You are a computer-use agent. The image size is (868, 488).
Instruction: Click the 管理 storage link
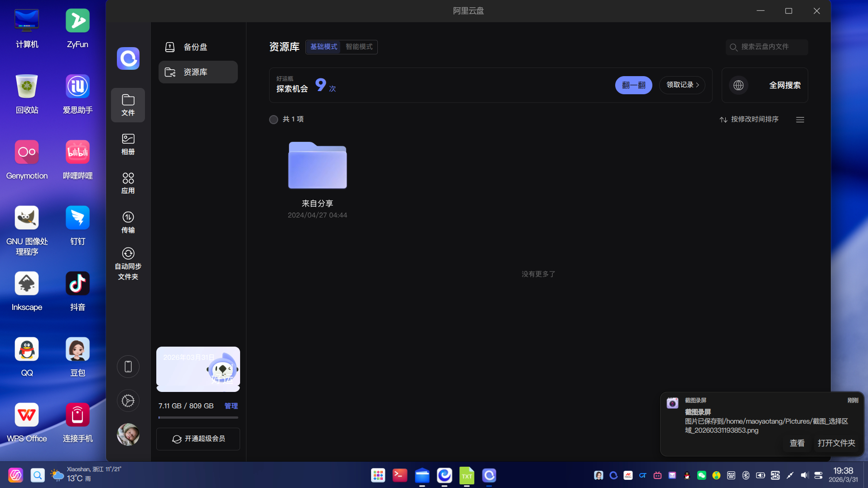tap(231, 406)
